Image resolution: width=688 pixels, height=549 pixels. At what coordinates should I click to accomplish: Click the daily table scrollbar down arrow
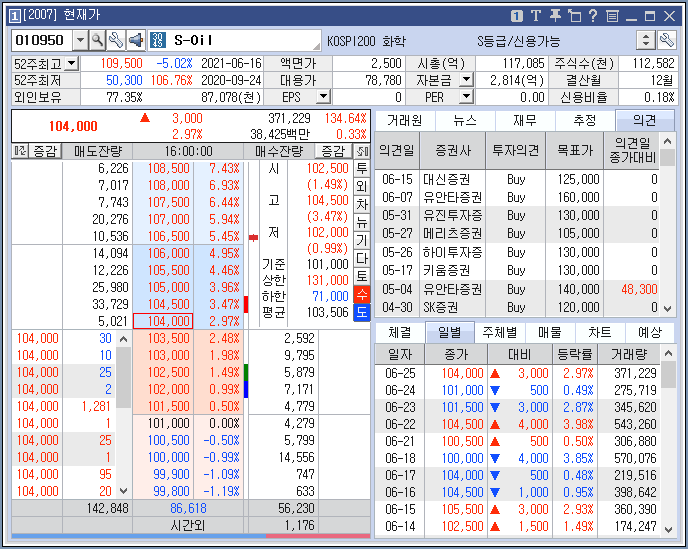(x=668, y=530)
